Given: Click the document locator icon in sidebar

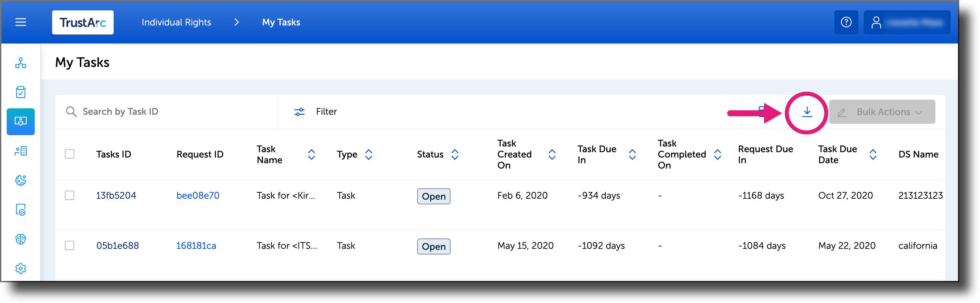Looking at the screenshot, I should [x=20, y=210].
